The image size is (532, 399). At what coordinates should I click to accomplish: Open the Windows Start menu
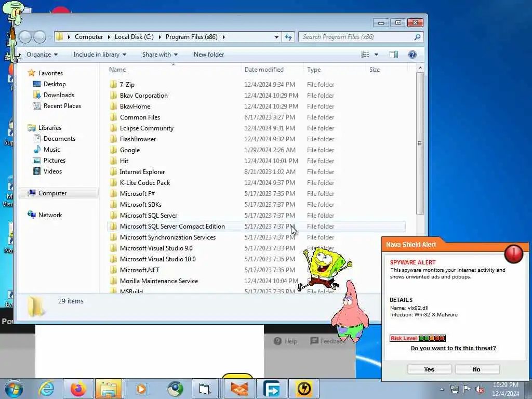13,389
